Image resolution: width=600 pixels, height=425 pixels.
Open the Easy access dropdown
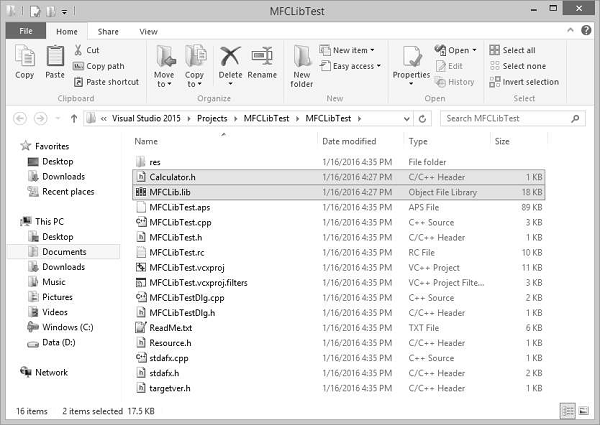pos(350,66)
